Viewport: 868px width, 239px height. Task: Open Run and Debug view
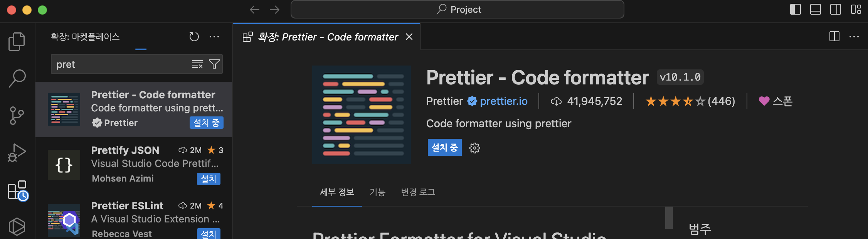point(17,153)
